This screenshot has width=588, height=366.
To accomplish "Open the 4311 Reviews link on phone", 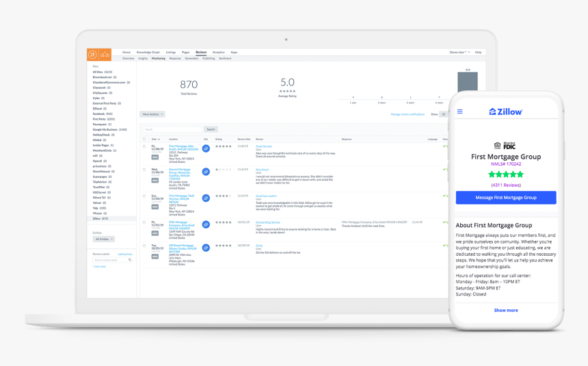I will (506, 185).
